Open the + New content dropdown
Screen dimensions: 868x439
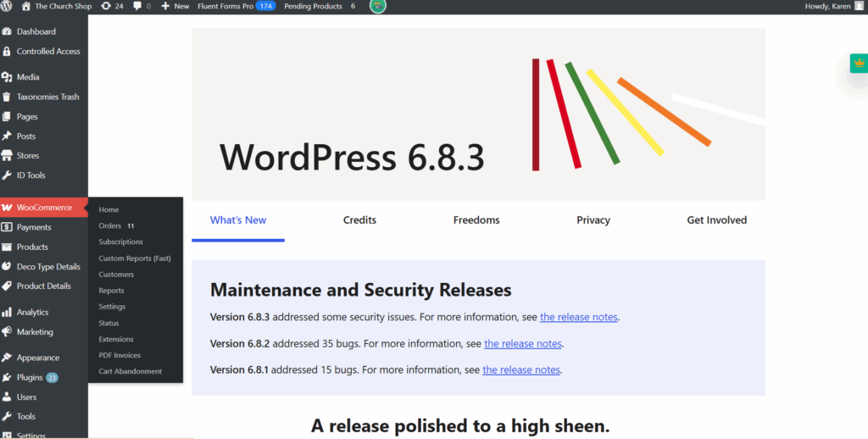click(x=177, y=6)
